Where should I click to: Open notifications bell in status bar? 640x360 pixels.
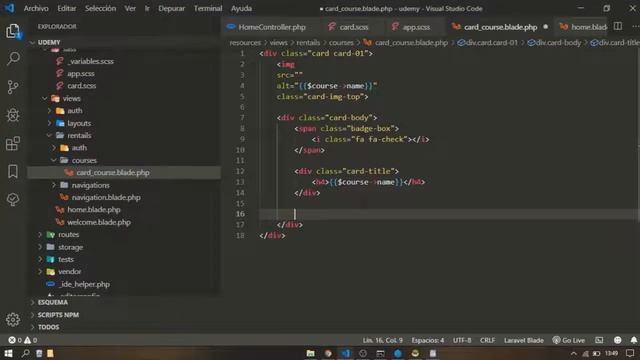(x=633, y=340)
